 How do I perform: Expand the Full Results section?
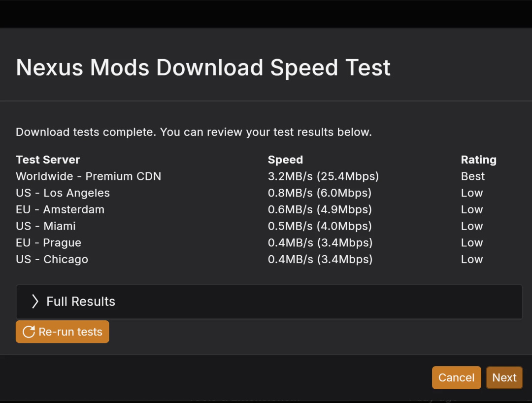81,302
